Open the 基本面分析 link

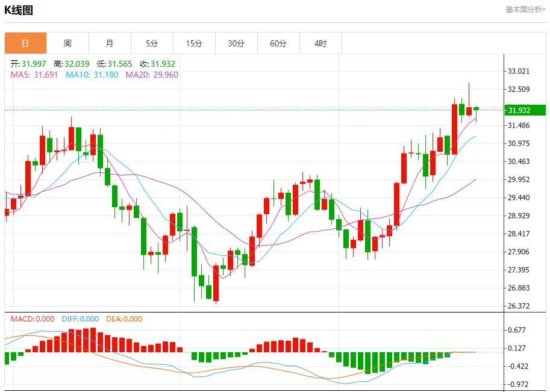pyautogui.click(x=525, y=10)
